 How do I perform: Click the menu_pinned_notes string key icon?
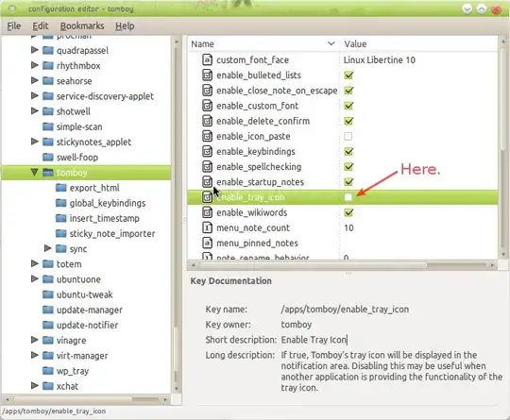(207, 243)
